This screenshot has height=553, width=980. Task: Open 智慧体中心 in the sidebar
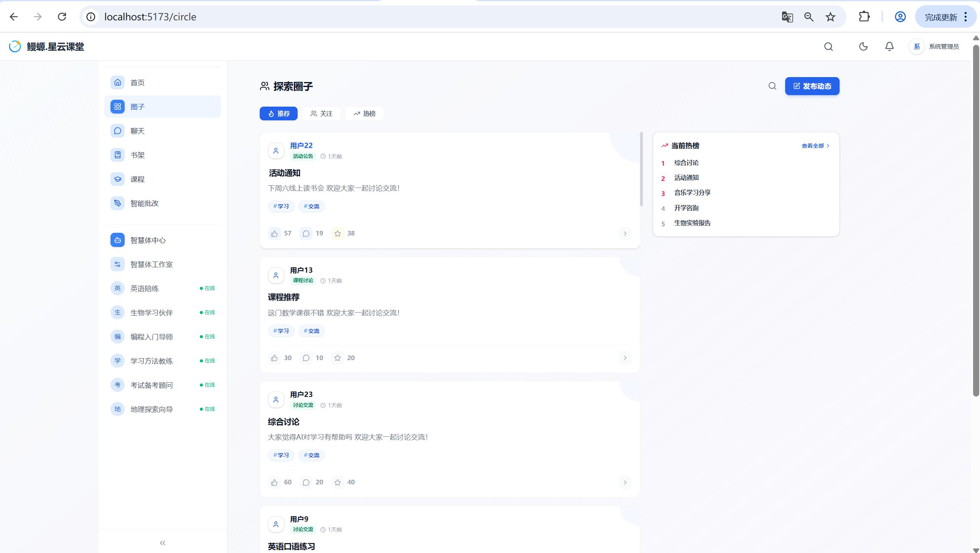click(163, 240)
